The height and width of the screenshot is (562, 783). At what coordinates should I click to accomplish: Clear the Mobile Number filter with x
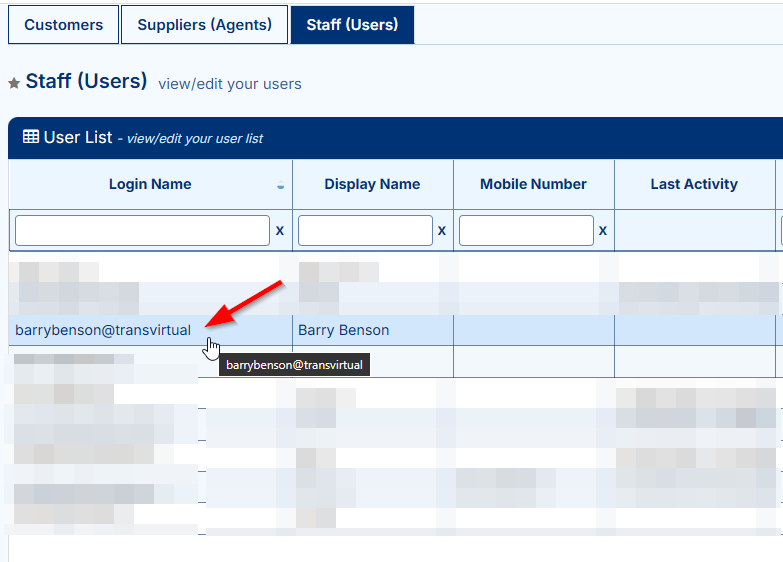pyautogui.click(x=602, y=231)
